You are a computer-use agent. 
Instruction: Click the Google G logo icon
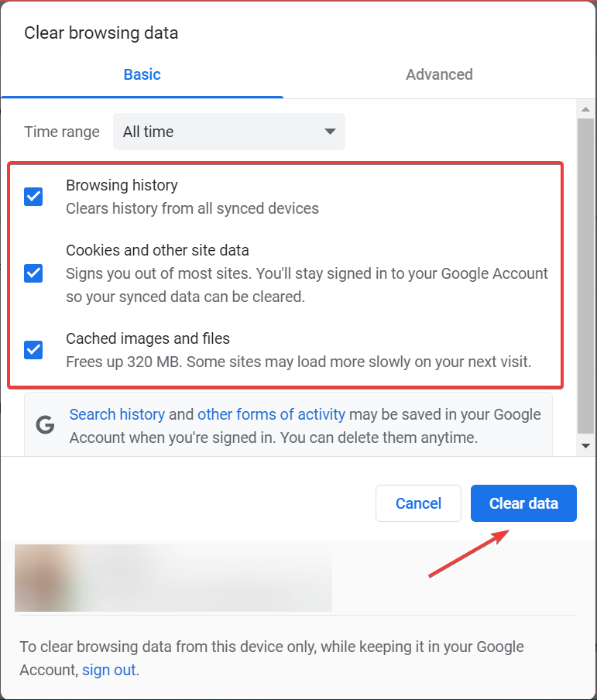click(x=45, y=425)
